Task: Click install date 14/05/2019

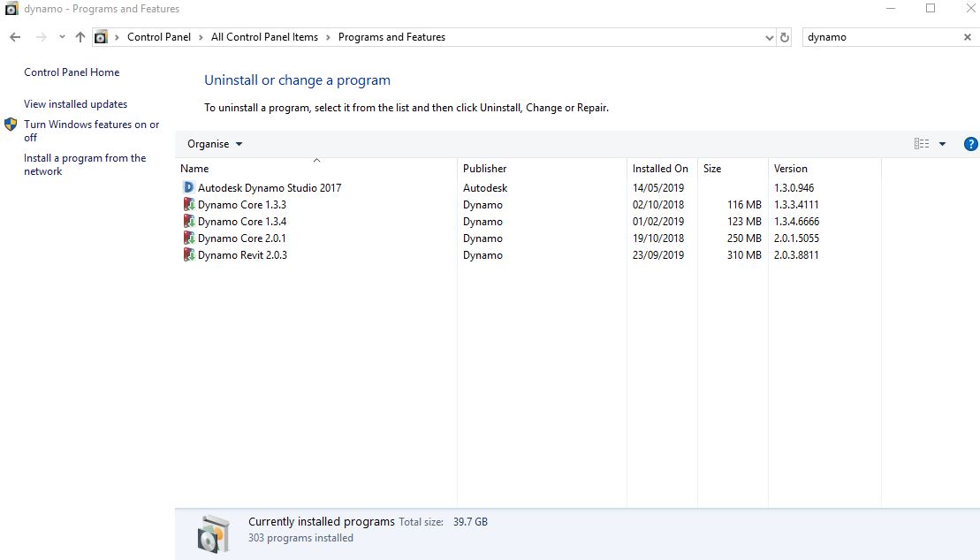Action: pos(658,187)
